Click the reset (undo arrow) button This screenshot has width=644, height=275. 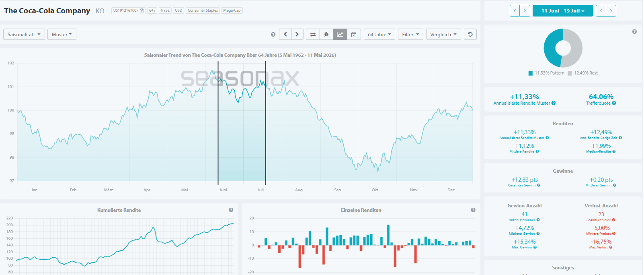(470, 34)
